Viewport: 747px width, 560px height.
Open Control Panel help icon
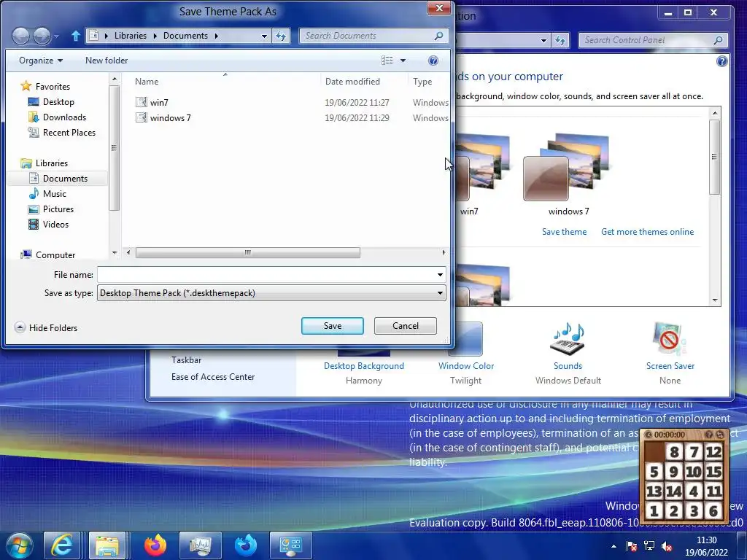[x=722, y=61]
